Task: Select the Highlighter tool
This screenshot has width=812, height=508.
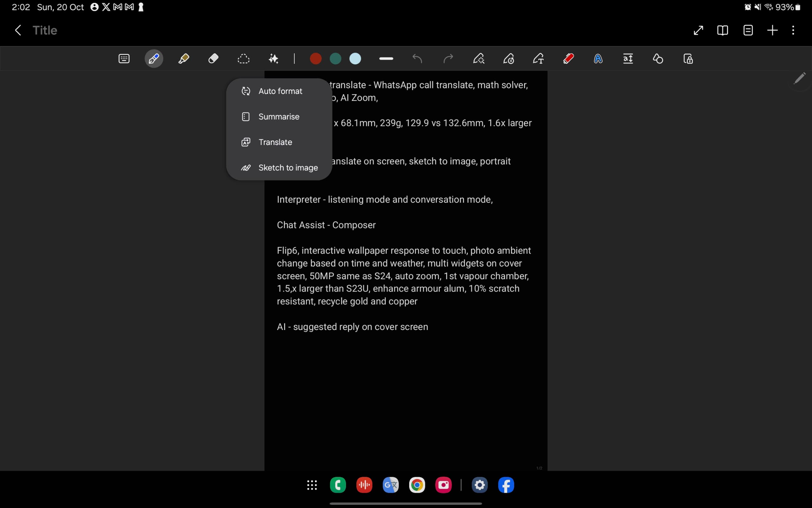Action: tap(184, 58)
